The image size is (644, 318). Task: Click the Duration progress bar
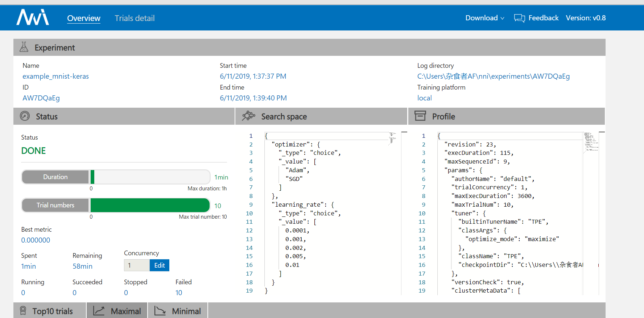point(116,177)
